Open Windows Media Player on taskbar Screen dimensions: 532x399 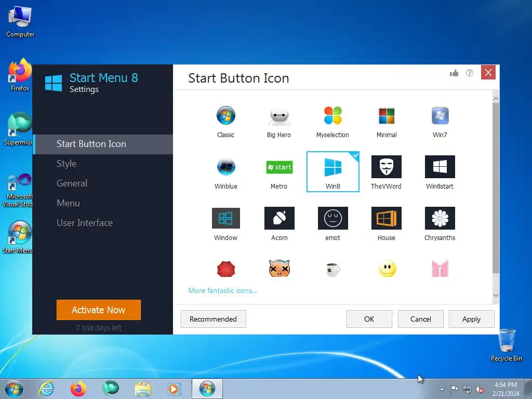point(175,389)
